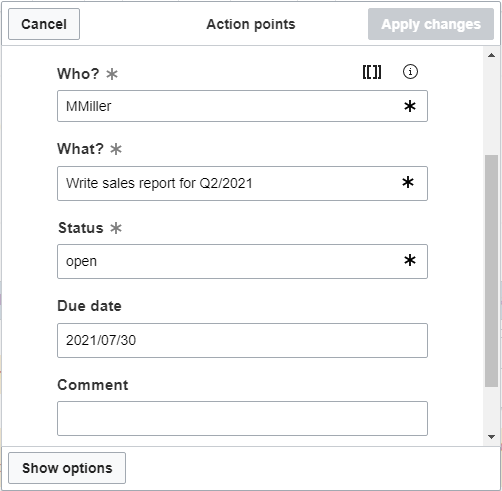Click the Who? field label
The height and width of the screenshot is (491, 502).
[78, 74]
